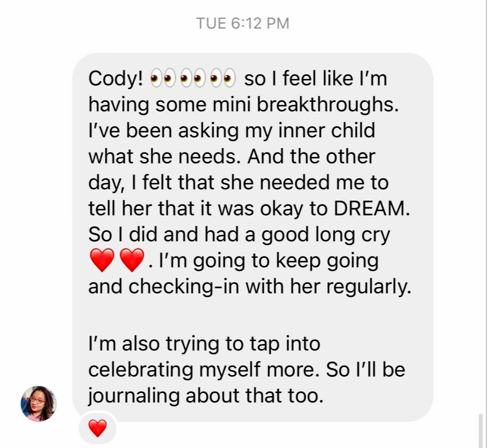Click the red heart reaction under message
Screen dimensions: 487x448
97,428
